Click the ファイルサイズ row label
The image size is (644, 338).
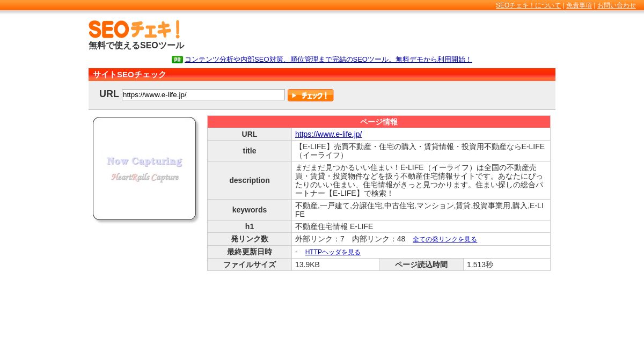coord(250,264)
